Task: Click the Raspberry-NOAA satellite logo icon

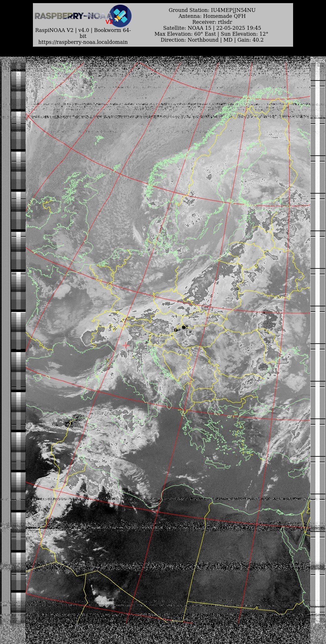Action: pyautogui.click(x=120, y=16)
